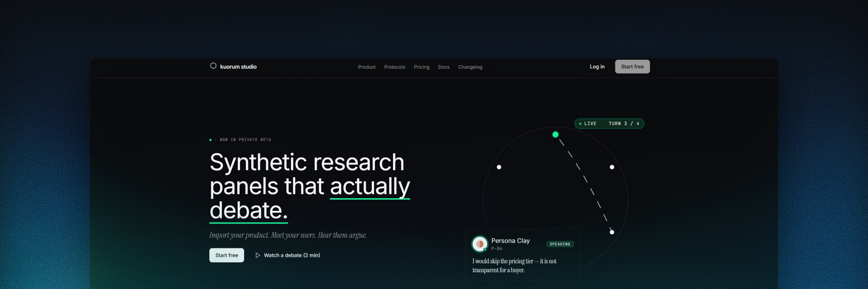Click the Persona Clay name
Image resolution: width=868 pixels, height=289 pixels.
click(x=510, y=241)
